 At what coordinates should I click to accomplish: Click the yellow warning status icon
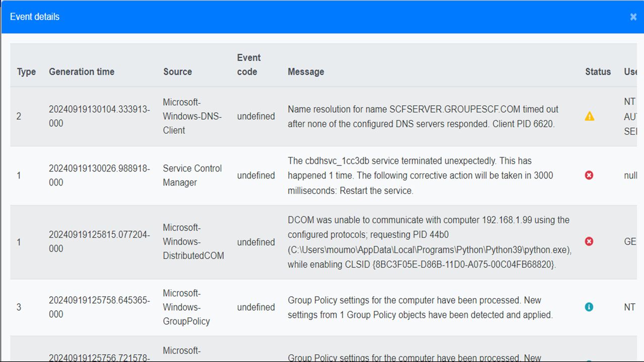pos(589,117)
